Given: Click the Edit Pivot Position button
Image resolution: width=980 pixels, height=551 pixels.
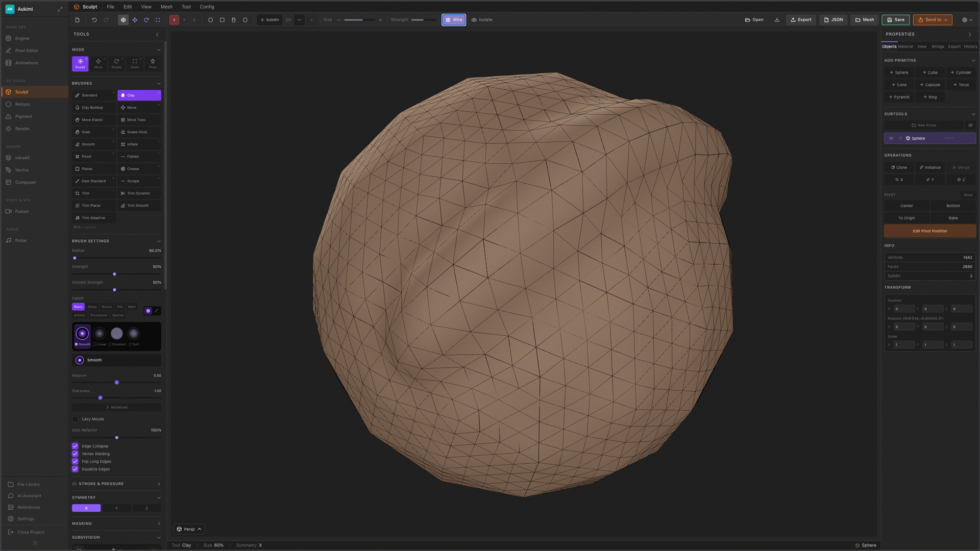Looking at the screenshot, I should tap(929, 231).
